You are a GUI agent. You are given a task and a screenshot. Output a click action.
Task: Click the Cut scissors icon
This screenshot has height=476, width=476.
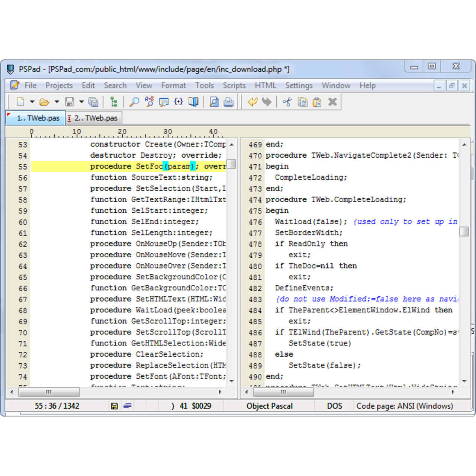click(x=287, y=102)
